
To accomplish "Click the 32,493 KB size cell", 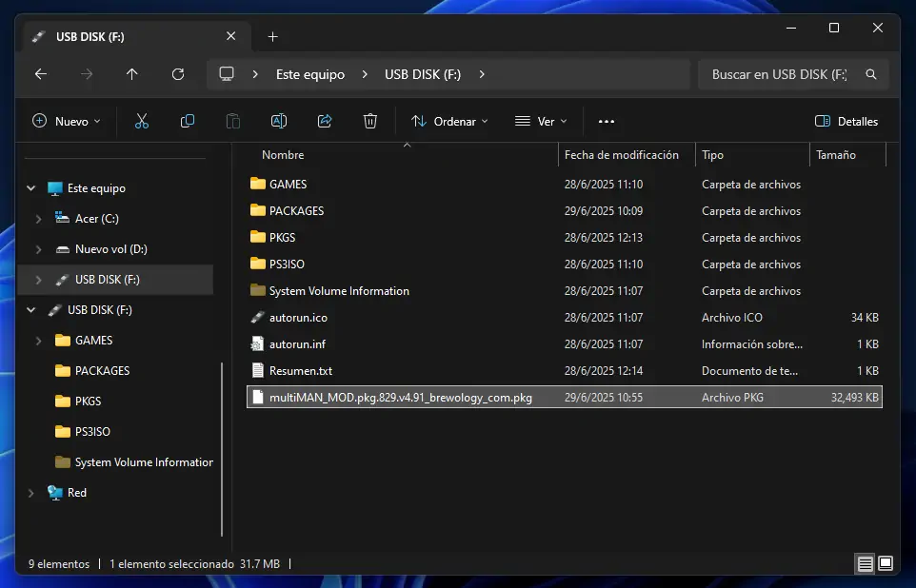I will [x=855, y=397].
